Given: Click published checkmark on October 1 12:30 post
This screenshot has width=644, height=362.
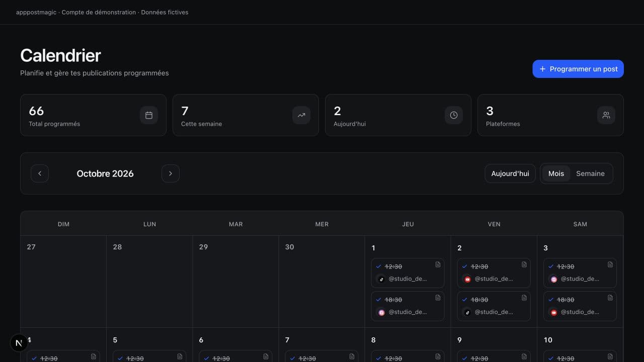Looking at the screenshot, I should (x=379, y=266).
